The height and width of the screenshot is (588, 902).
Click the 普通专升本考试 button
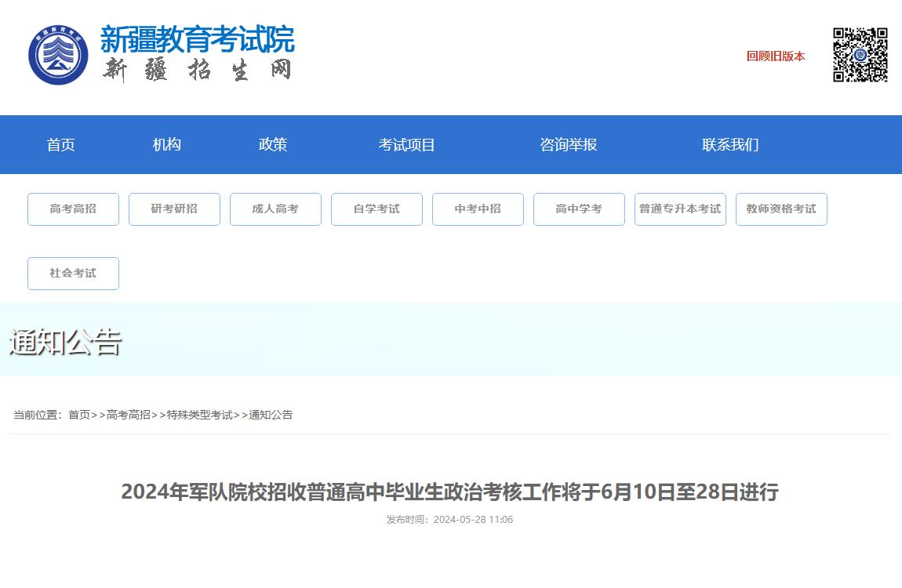pyautogui.click(x=680, y=209)
